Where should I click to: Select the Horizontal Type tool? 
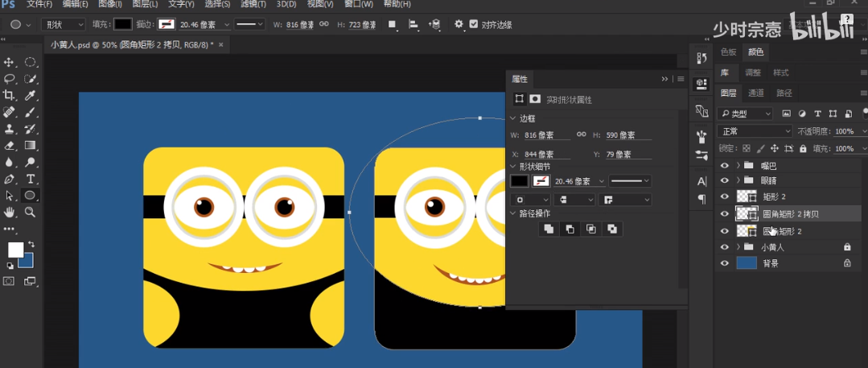(x=31, y=179)
